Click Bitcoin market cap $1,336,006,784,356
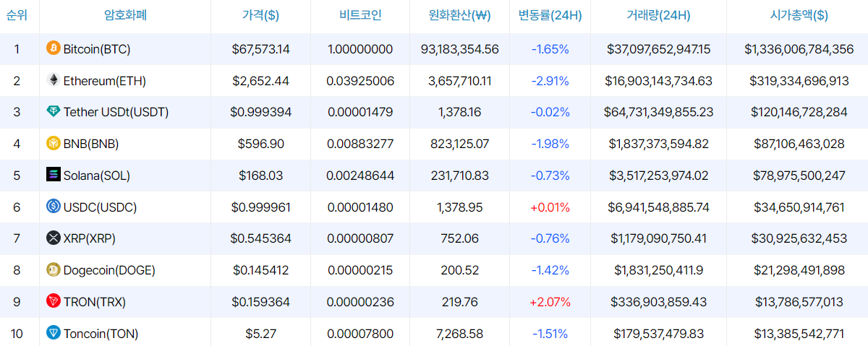The height and width of the screenshot is (346, 868). (799, 49)
